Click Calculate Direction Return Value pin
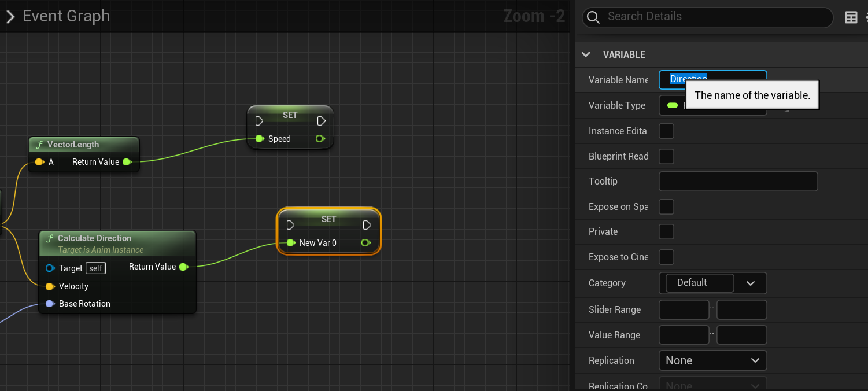The width and height of the screenshot is (868, 391). pos(183,267)
